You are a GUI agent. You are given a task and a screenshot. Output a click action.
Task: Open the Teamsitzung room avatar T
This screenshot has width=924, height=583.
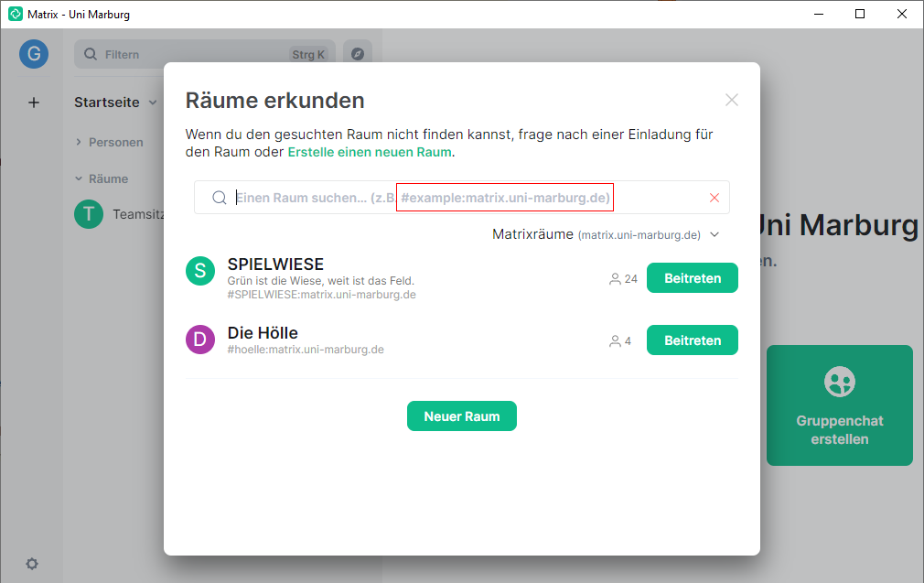[x=89, y=214]
